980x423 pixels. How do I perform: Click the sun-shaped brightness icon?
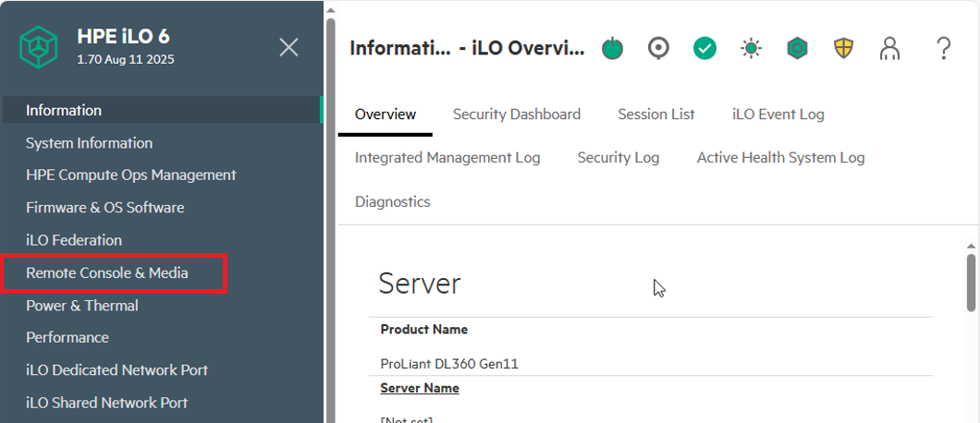751,48
